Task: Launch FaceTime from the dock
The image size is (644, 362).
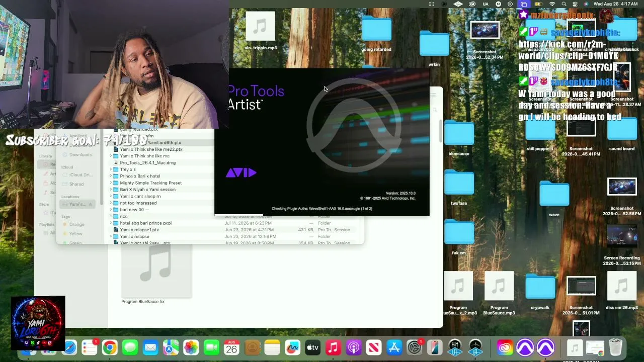Action: 211,347
